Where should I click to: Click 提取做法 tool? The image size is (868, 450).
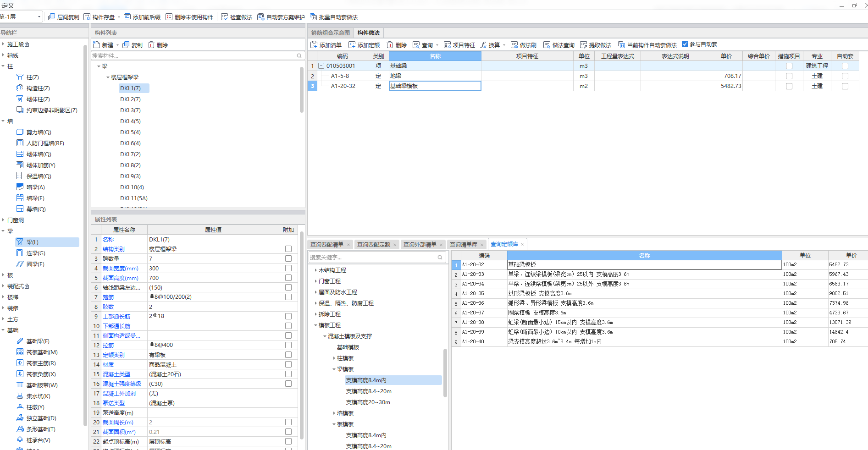596,45
